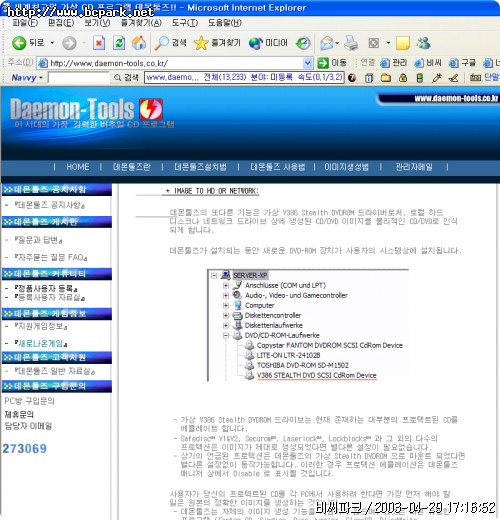Click the address URL field

(175, 63)
